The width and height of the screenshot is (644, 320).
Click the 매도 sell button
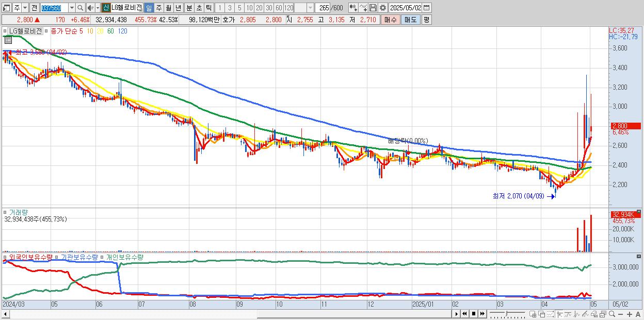point(410,20)
